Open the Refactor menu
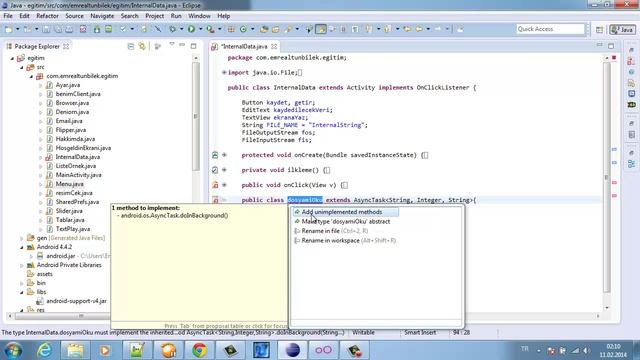 click(x=47, y=16)
